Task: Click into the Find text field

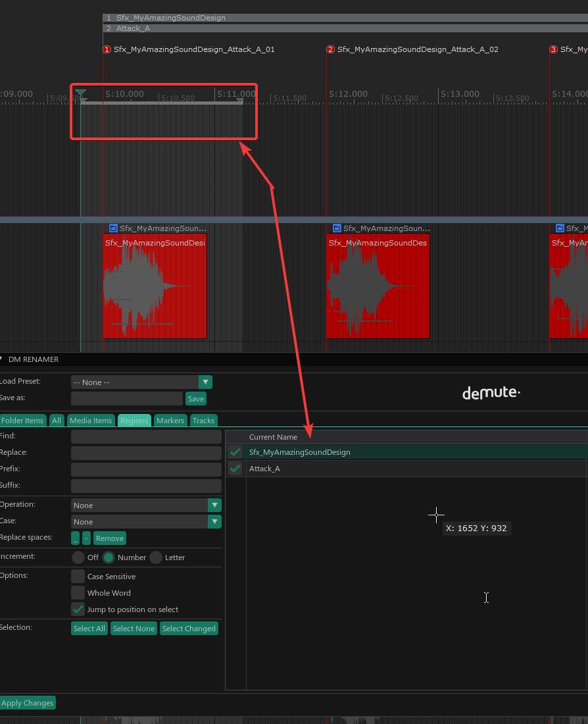Action: (x=146, y=436)
